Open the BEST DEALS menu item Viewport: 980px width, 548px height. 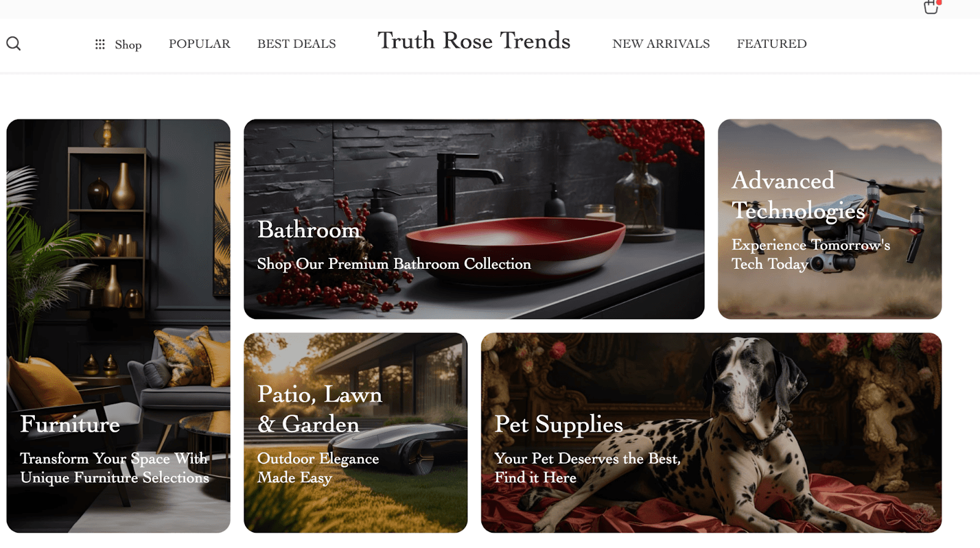pos(296,43)
